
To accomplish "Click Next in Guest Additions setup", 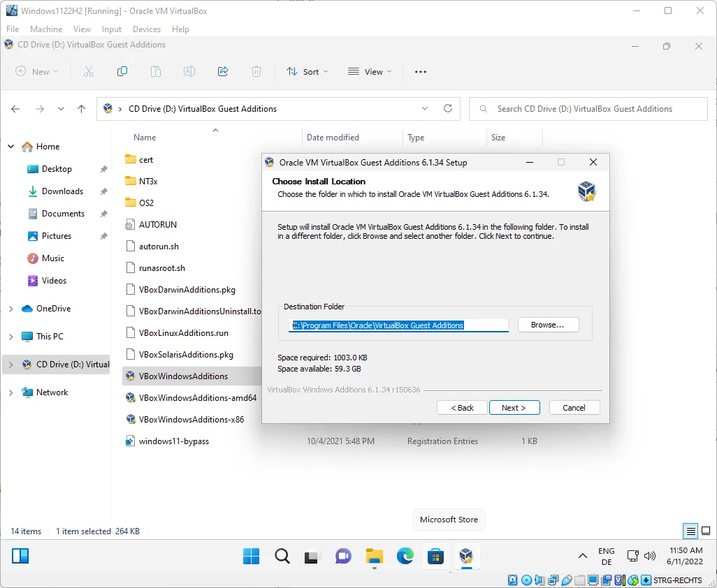I will 514,408.
